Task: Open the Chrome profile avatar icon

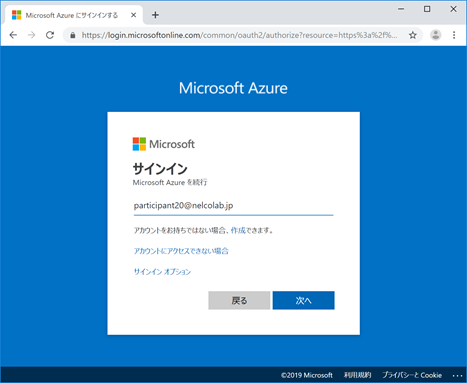Action: tap(435, 35)
